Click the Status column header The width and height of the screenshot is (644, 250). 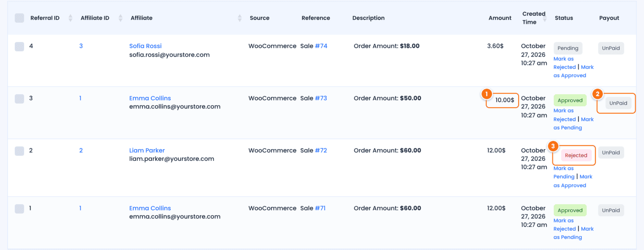564,18
